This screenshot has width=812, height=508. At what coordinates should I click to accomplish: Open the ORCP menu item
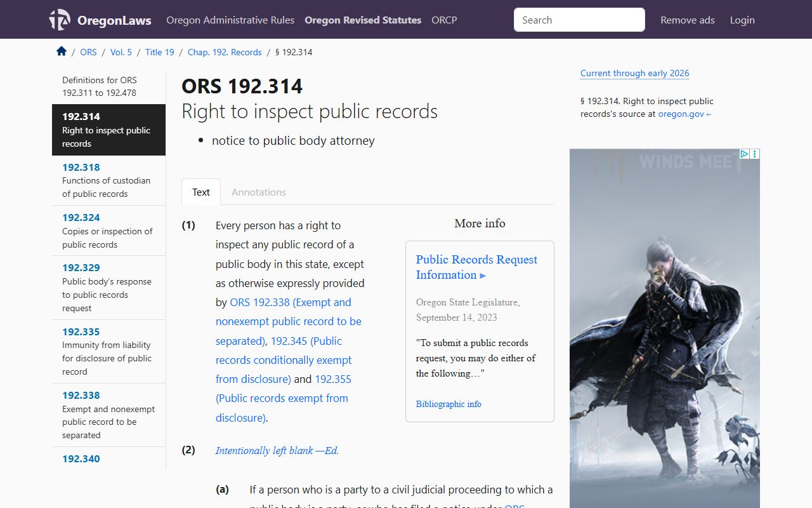444,20
